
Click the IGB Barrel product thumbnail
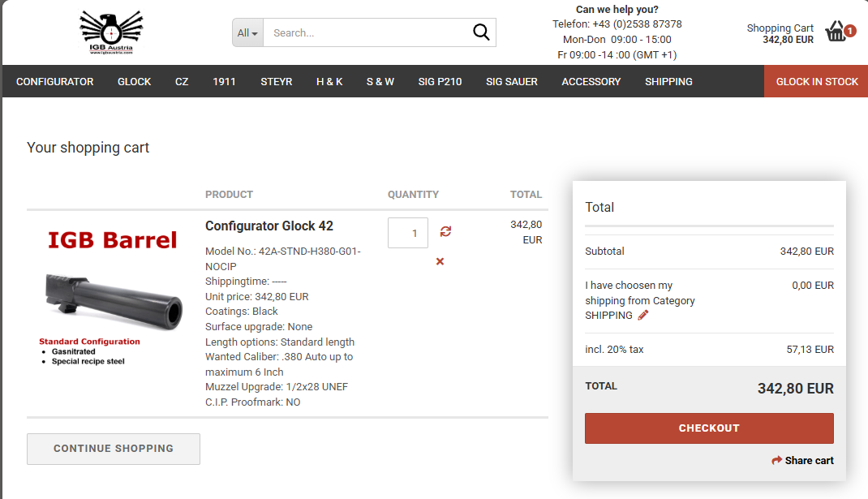point(113,296)
